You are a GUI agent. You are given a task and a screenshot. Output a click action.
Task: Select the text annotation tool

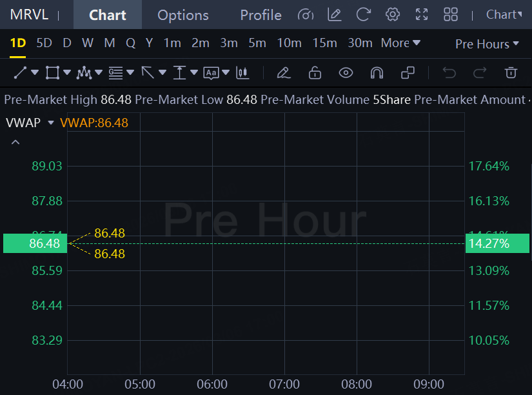(211, 73)
